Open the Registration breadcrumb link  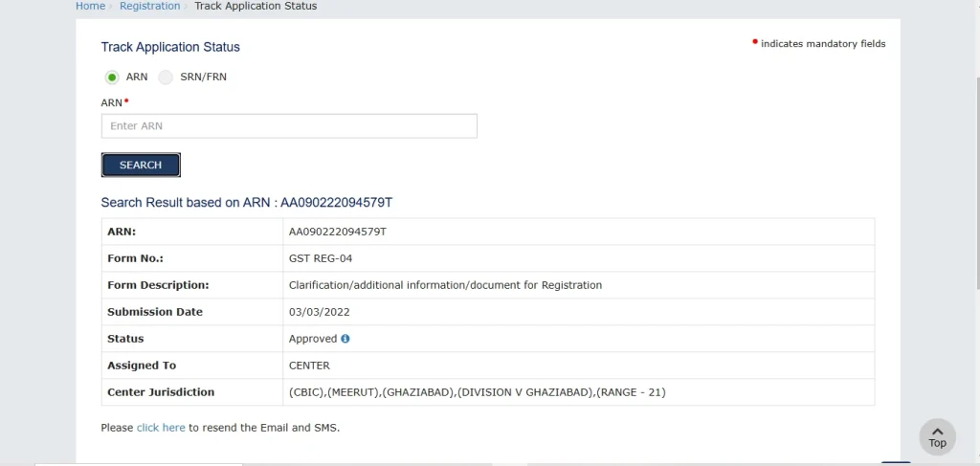(150, 6)
